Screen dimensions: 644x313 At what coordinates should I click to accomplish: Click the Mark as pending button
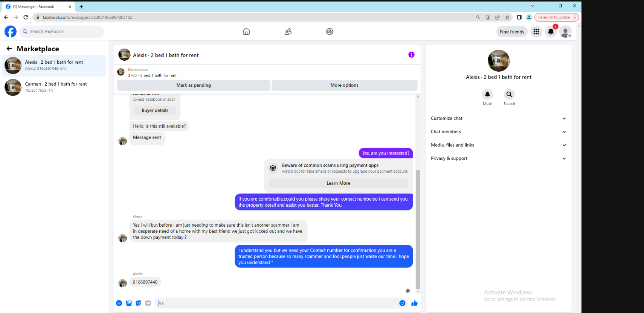[194, 85]
